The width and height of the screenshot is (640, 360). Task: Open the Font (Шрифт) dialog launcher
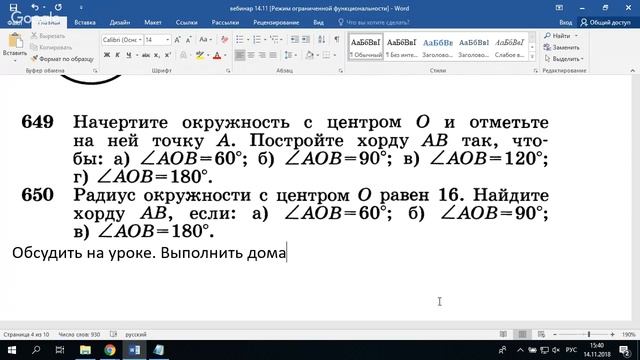pos(228,71)
